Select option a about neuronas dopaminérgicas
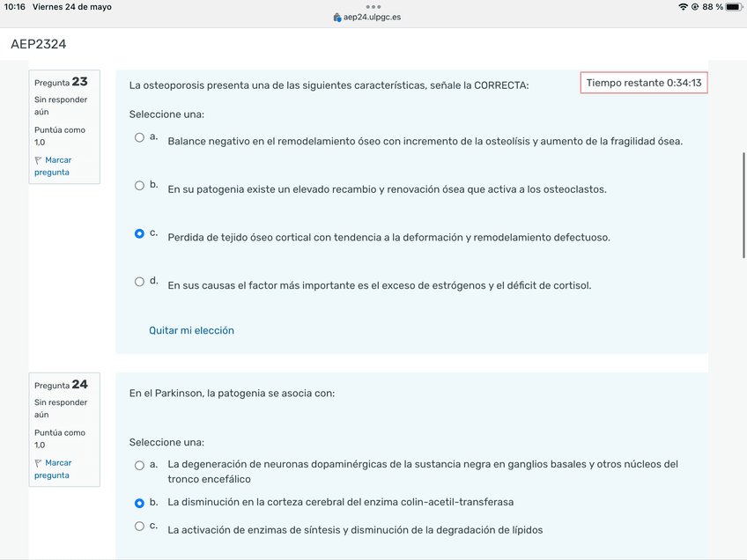This screenshot has height=560, width=747. point(139,465)
